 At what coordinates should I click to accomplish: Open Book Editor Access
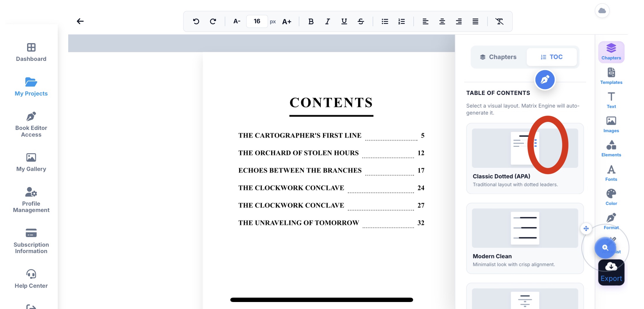coord(31,124)
